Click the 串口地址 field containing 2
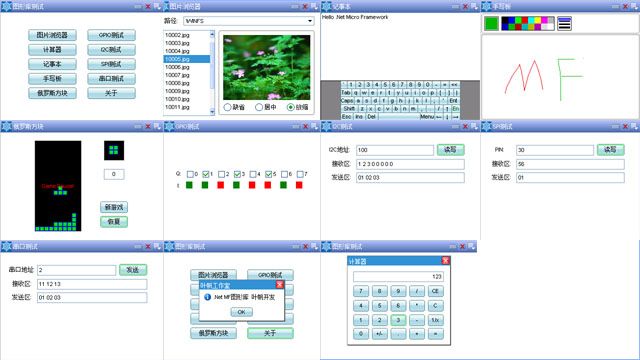This screenshot has height=360, width=640. [77, 270]
